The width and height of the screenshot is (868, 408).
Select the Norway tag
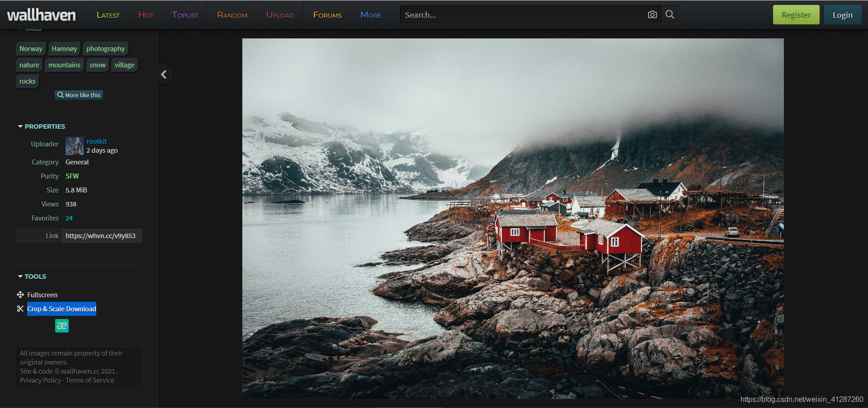[31, 48]
